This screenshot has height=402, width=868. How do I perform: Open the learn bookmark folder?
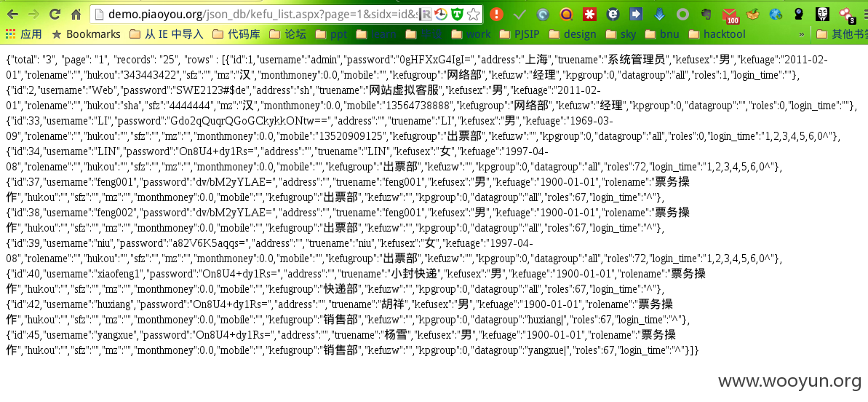click(376, 34)
